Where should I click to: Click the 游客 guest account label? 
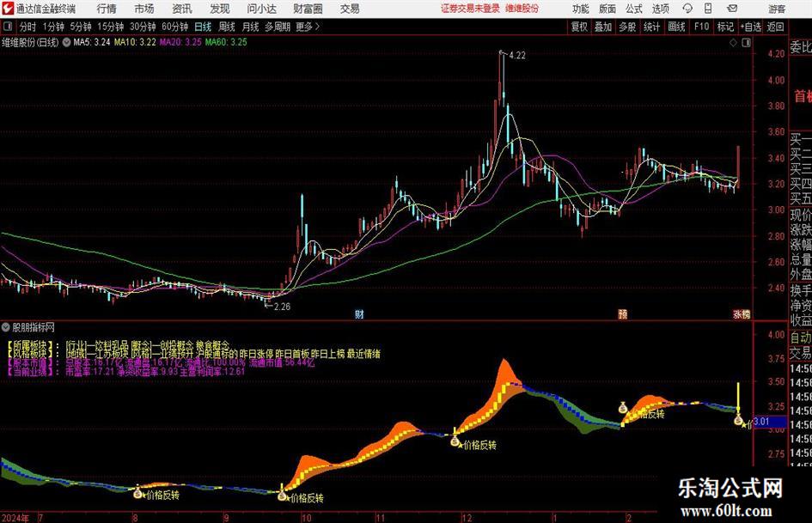coord(776,9)
